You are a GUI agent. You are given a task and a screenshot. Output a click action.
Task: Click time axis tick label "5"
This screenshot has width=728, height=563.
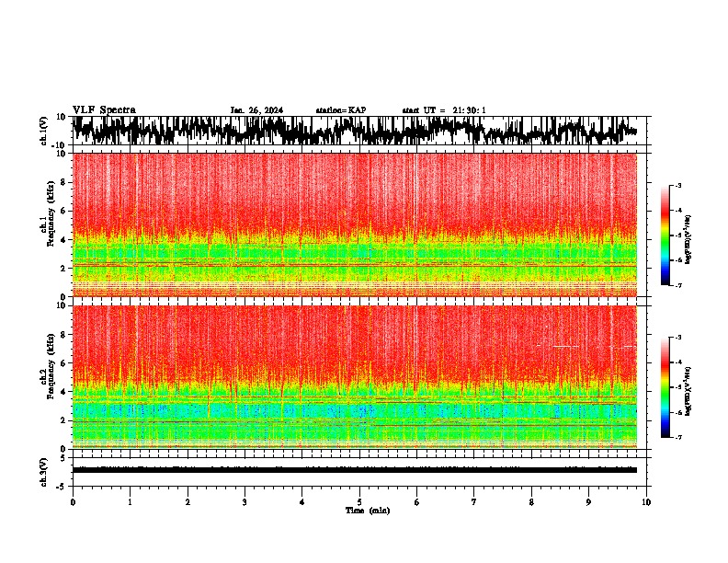pyautogui.click(x=359, y=502)
